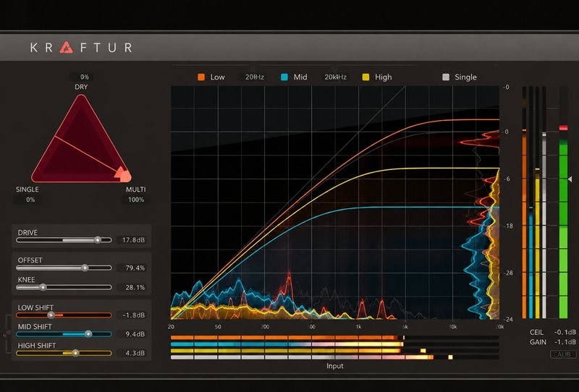Toggle the orange Low band swatch
This screenshot has height=392, width=579.
[201, 77]
